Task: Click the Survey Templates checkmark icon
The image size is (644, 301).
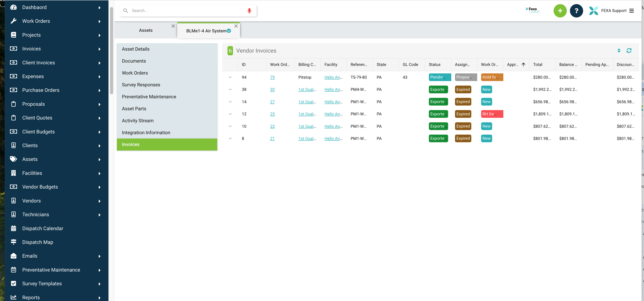Action: (x=14, y=284)
